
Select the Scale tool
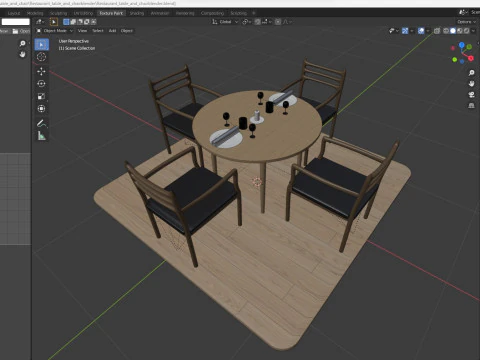pos(41,96)
